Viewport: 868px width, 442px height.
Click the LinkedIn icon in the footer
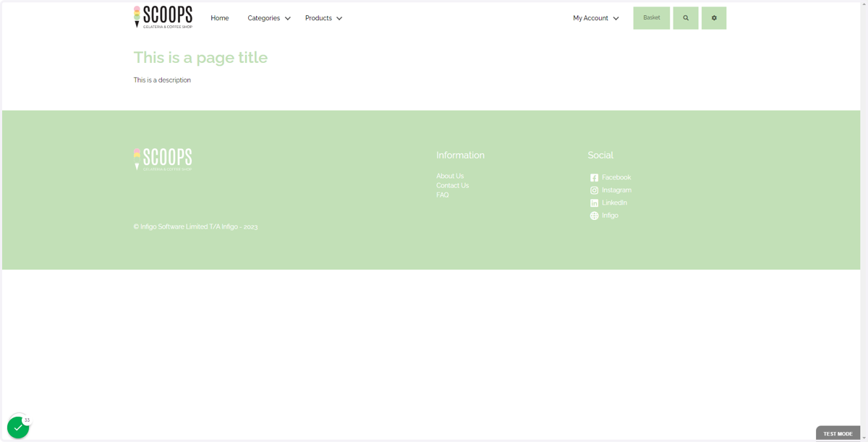pyautogui.click(x=594, y=203)
